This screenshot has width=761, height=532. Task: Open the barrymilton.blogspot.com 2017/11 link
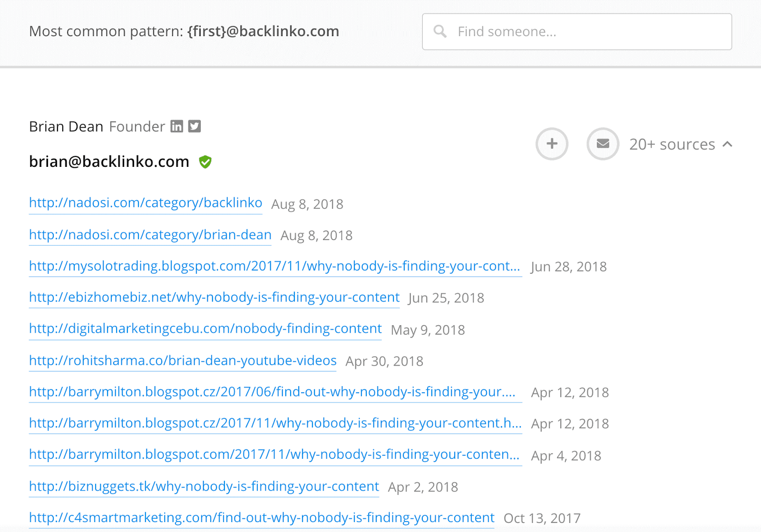(x=275, y=455)
